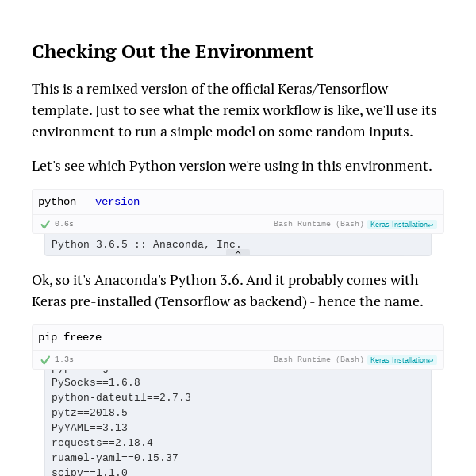Screen dimensions: 476x476
Task: Click the 0.6s execution time label
Action: (x=64, y=224)
